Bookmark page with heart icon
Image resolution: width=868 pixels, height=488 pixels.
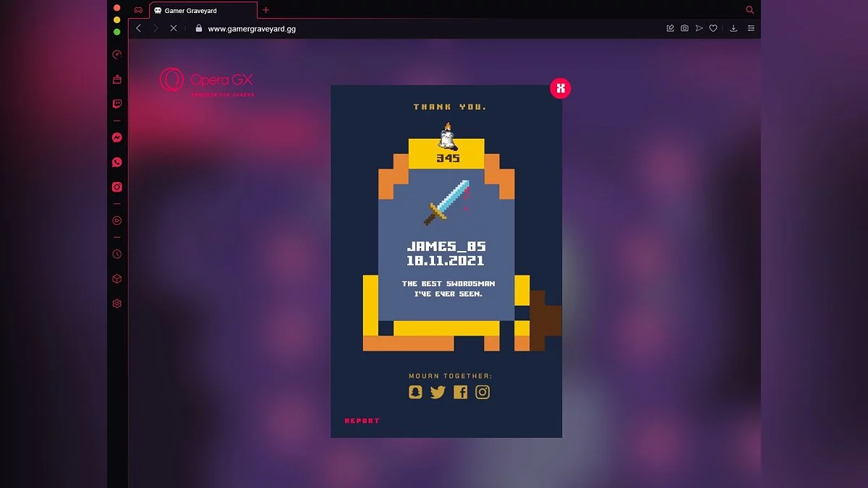tap(713, 28)
